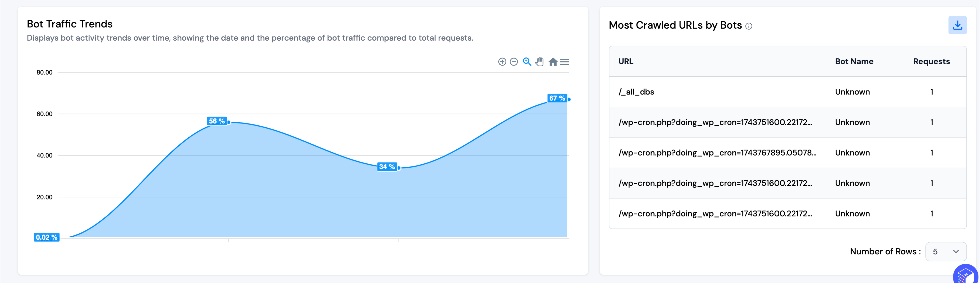This screenshot has width=980, height=283.
Task: Click the Bot Name column header
Action: click(854, 61)
